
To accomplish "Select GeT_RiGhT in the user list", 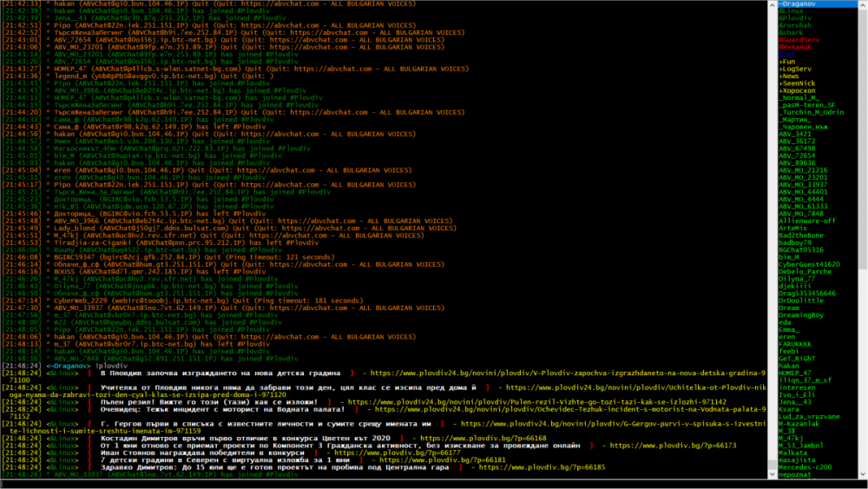I will coord(799,358).
